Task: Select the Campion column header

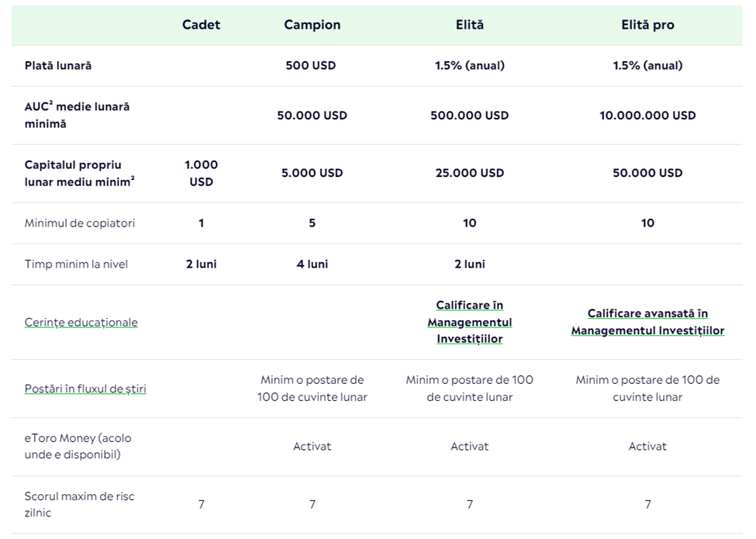Action: [x=312, y=25]
